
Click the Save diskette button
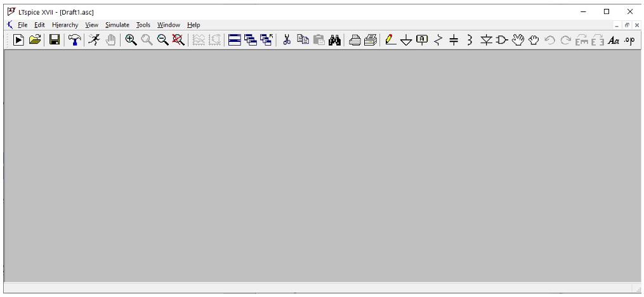55,40
